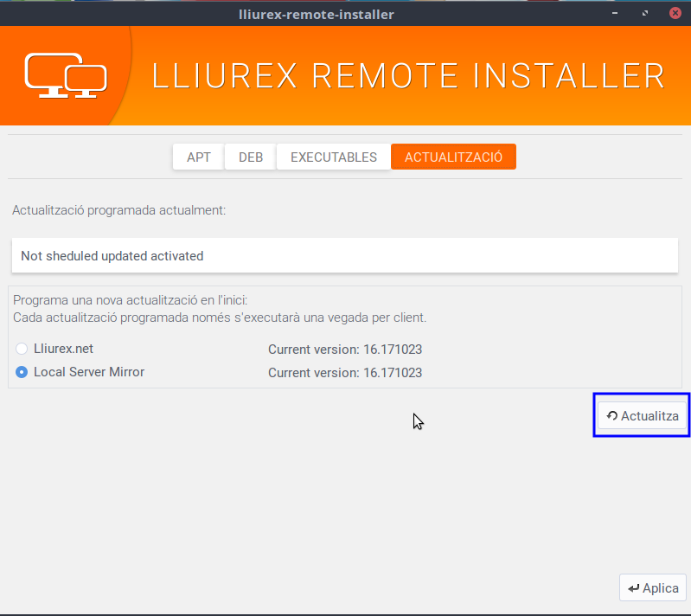Click the Local Server Mirror version text

(344, 373)
